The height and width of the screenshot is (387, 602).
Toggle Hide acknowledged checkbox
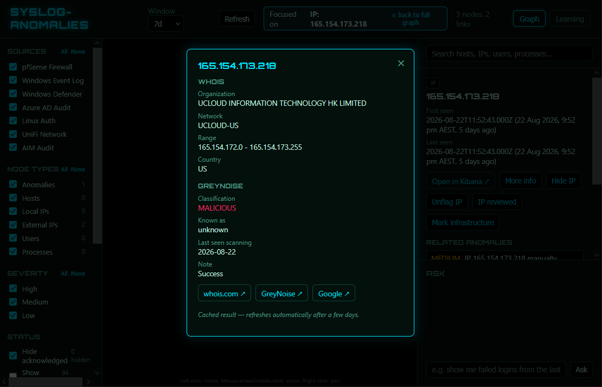pyautogui.click(x=13, y=356)
